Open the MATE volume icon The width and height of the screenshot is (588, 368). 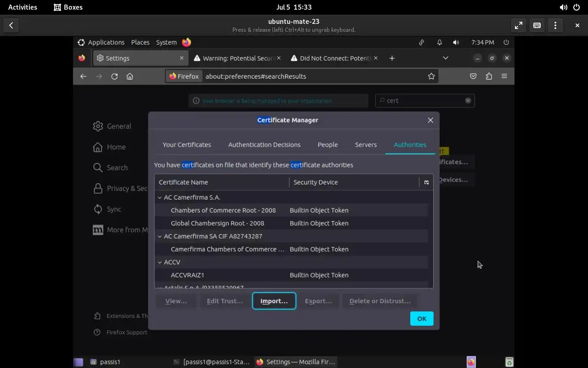coord(456,42)
